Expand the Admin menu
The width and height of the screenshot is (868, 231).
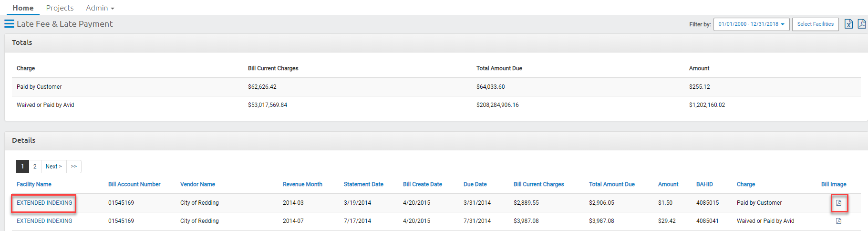point(100,8)
